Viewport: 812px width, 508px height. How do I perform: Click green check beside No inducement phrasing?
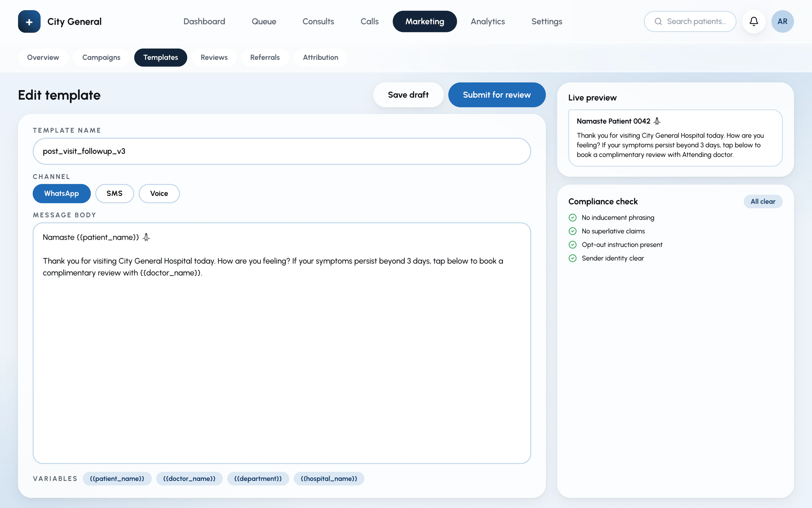573,218
